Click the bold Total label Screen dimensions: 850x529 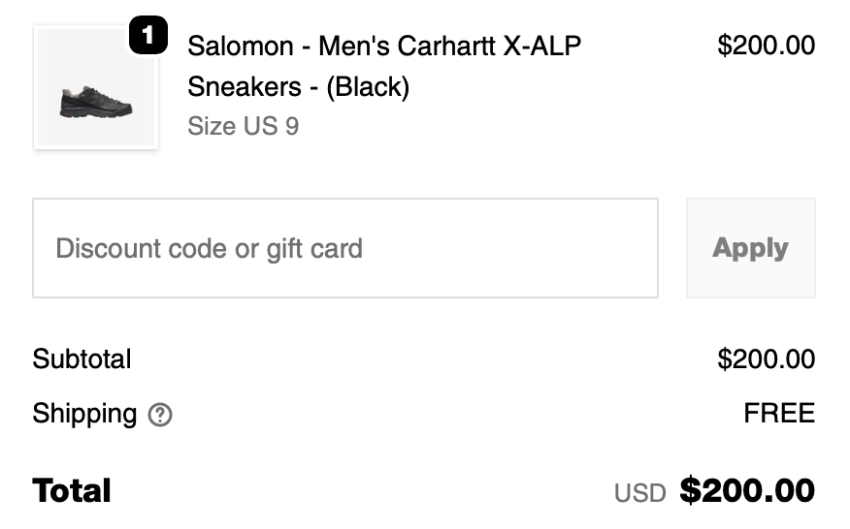[72, 491]
